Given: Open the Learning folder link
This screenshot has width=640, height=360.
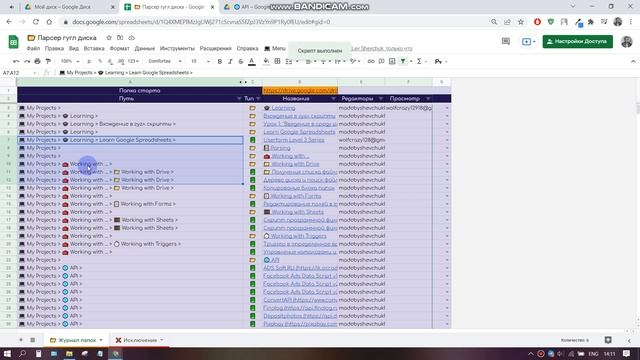Looking at the screenshot, I should coord(283,108).
